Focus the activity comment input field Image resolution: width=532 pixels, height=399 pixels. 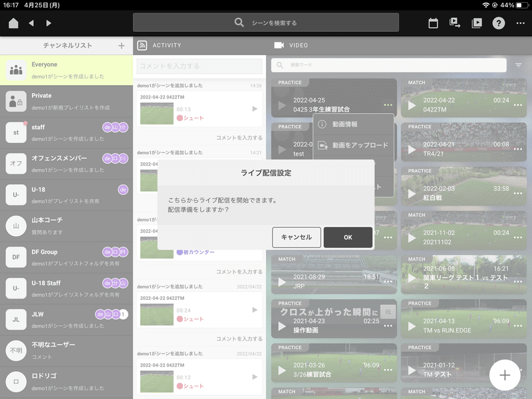[x=199, y=66]
